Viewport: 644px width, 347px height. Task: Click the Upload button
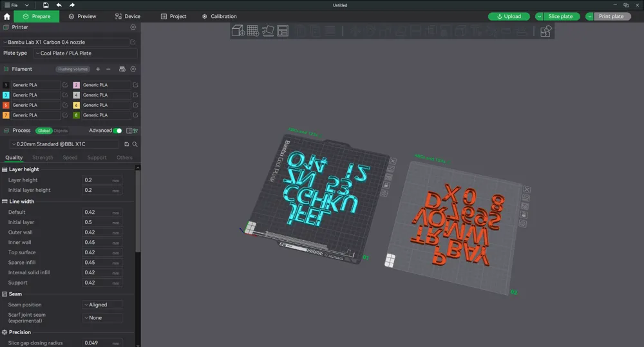point(509,17)
